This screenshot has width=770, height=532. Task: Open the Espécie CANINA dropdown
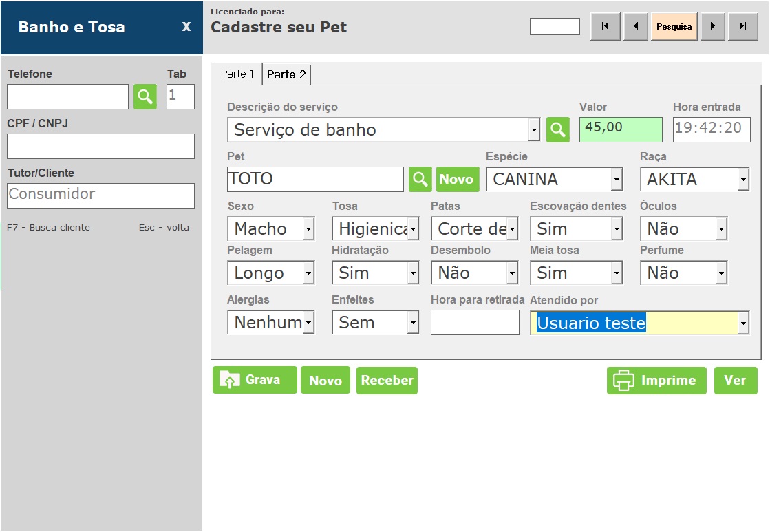click(x=617, y=180)
